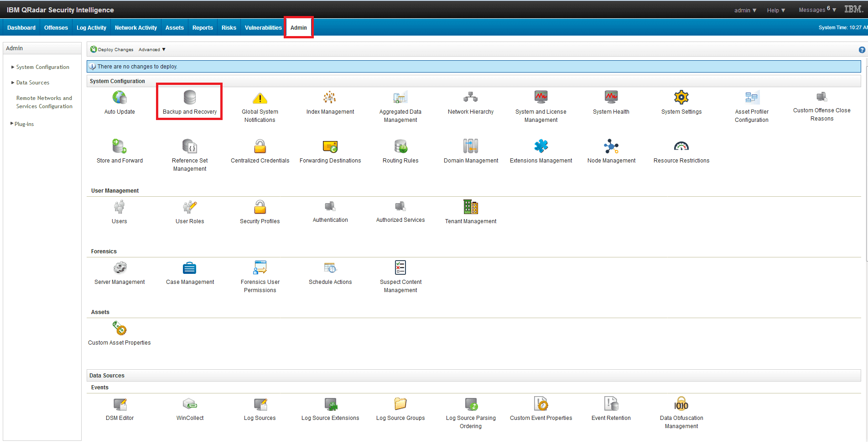Open the admin user dropdown
The height and width of the screenshot is (445, 868).
(x=745, y=10)
